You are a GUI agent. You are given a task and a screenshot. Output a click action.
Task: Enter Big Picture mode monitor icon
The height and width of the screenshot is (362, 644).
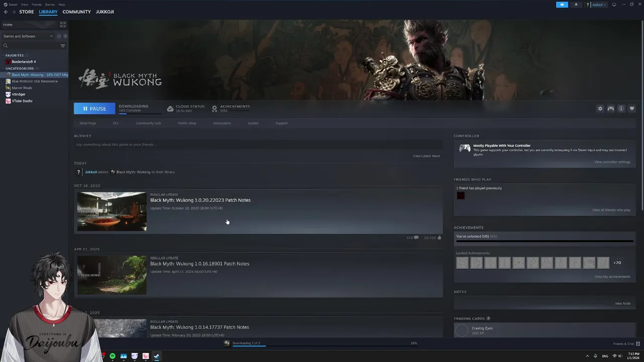pyautogui.click(x=614, y=5)
